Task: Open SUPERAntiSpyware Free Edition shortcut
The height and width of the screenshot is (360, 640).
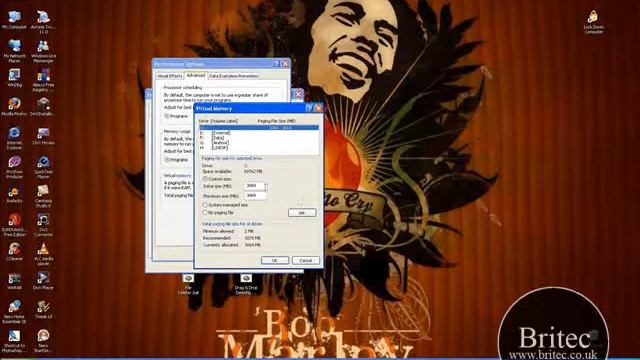Action: tap(14, 224)
